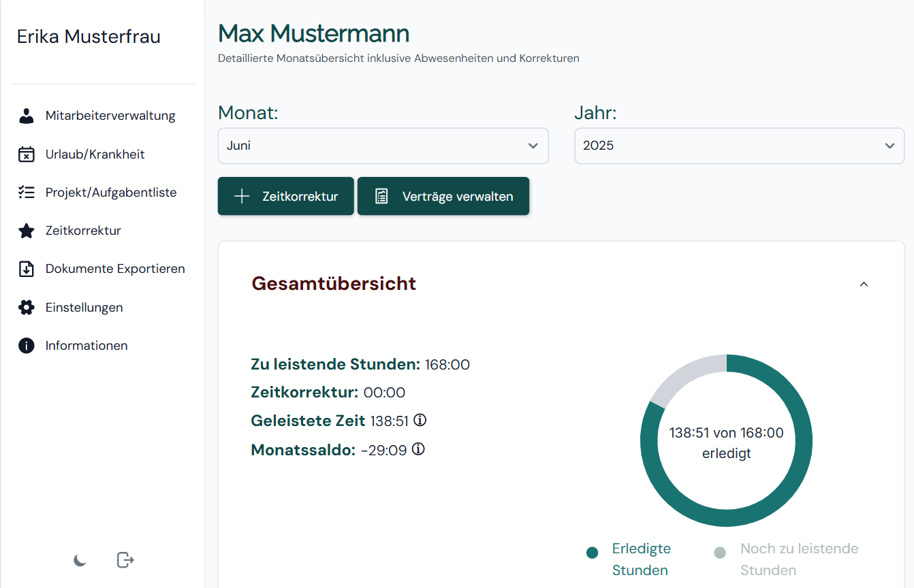
Task: Select Urlaub/Krankheit in the sidebar menu
Action: point(95,154)
